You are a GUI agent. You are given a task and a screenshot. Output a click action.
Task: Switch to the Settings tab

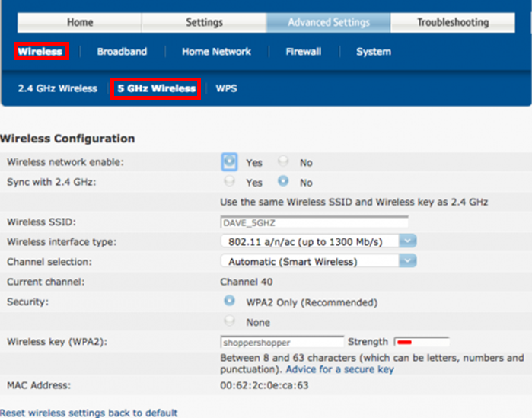(x=204, y=22)
